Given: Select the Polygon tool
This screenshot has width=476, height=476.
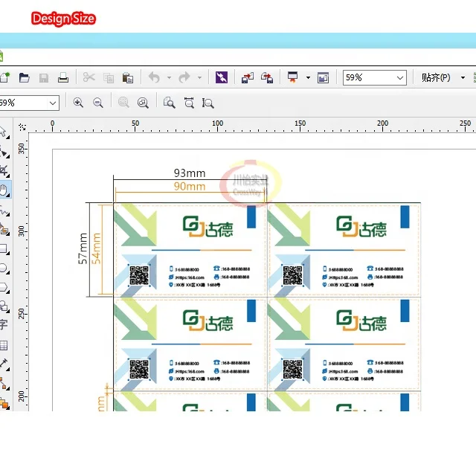Looking at the screenshot, I should (x=4, y=287).
